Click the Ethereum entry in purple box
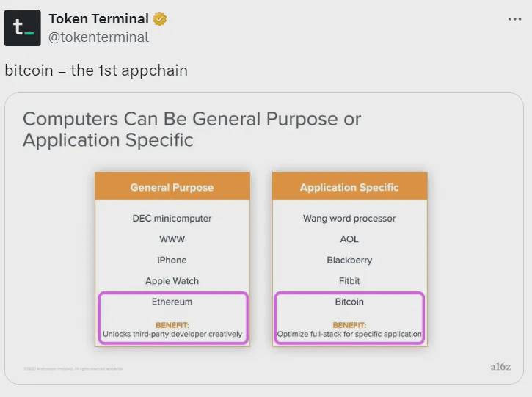532x397 pixels. [172, 302]
